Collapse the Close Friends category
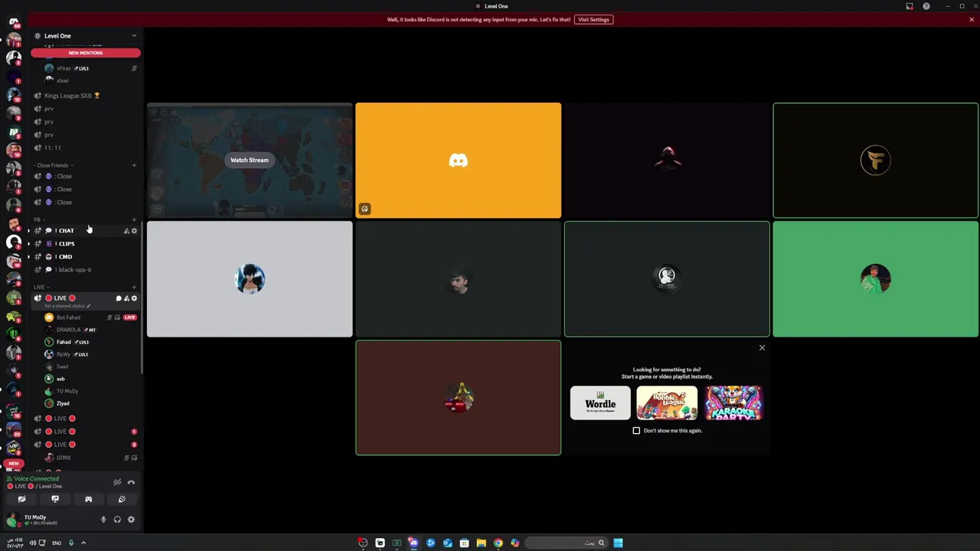Image resolution: width=980 pixels, height=551 pixels. 53,165
